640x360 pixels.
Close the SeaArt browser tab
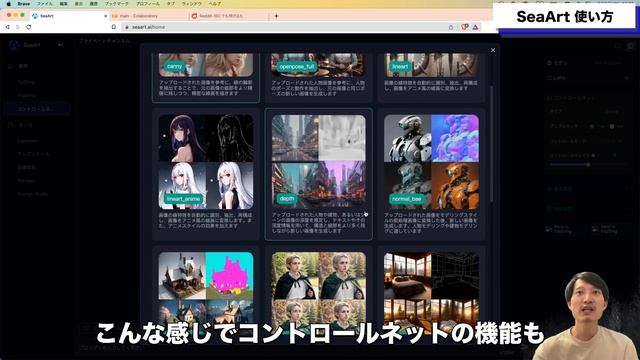pos(105,16)
